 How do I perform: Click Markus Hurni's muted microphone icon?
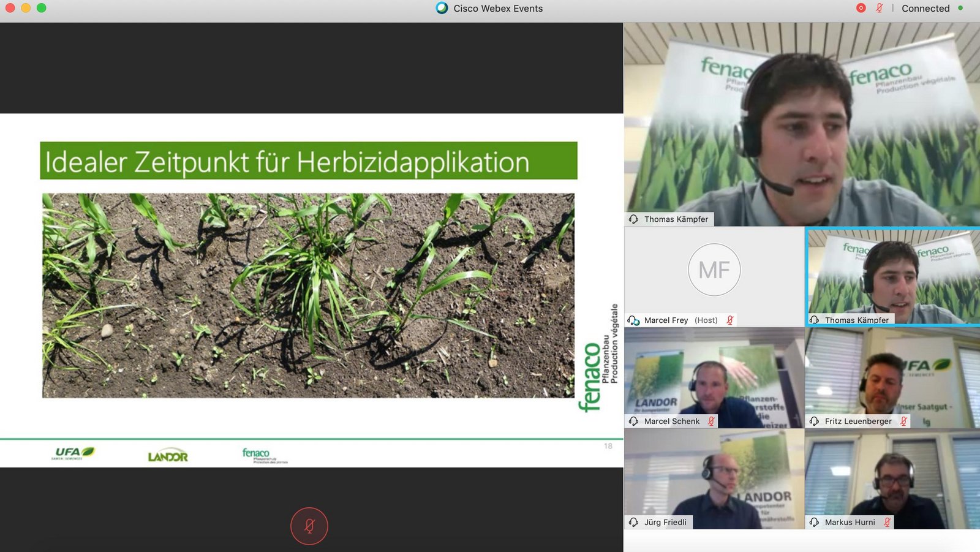(x=887, y=523)
